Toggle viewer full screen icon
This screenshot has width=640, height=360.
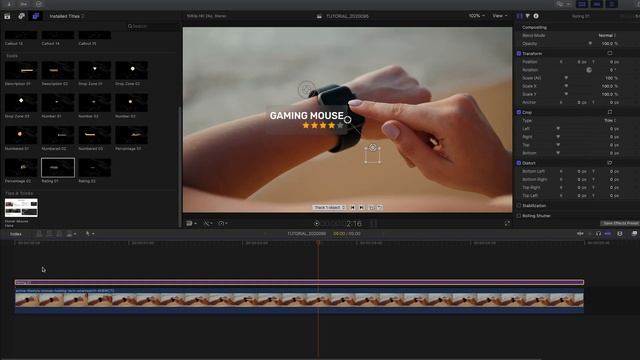(507, 223)
